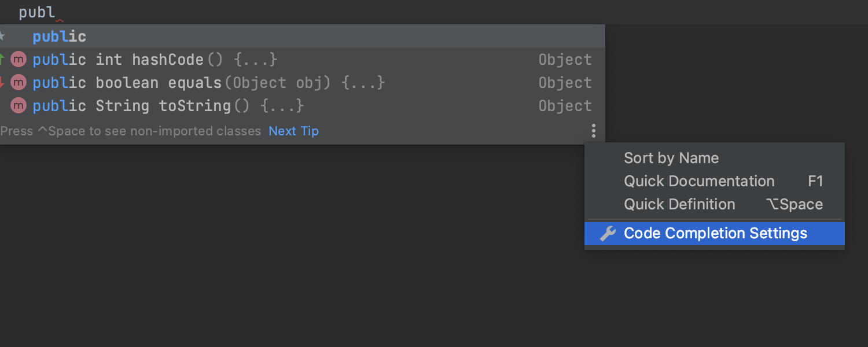Click the green up arrow beside hashCode
Image resolution: width=868 pixels, height=347 pixels.
[x=2, y=59]
